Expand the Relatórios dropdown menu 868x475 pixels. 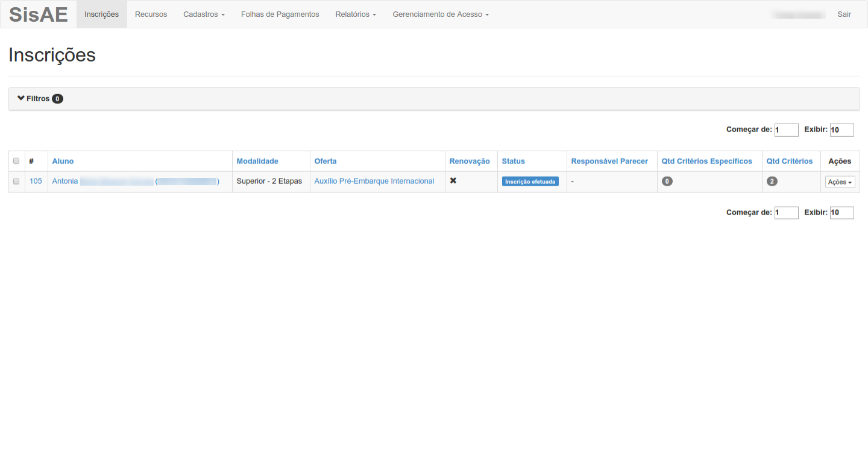point(356,14)
